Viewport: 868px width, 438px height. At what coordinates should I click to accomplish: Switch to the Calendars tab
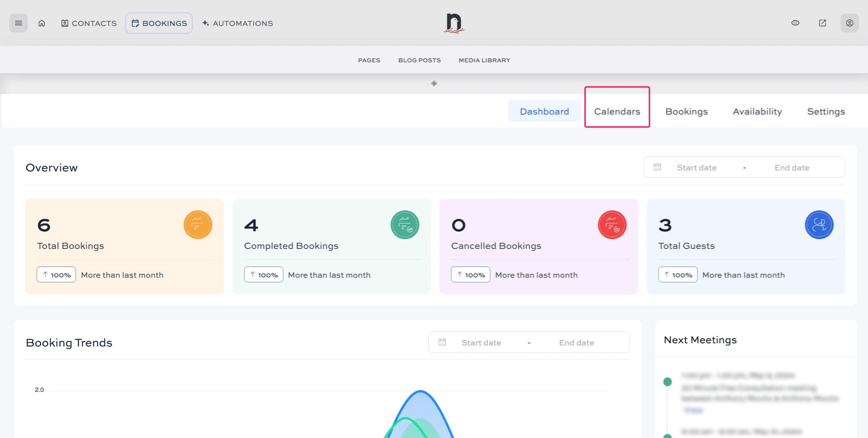coord(617,111)
